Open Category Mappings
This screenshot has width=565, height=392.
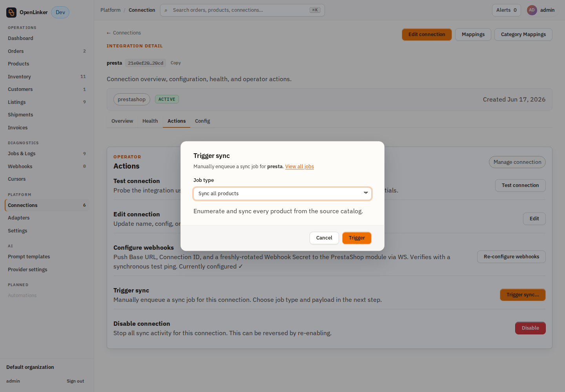coord(523,34)
